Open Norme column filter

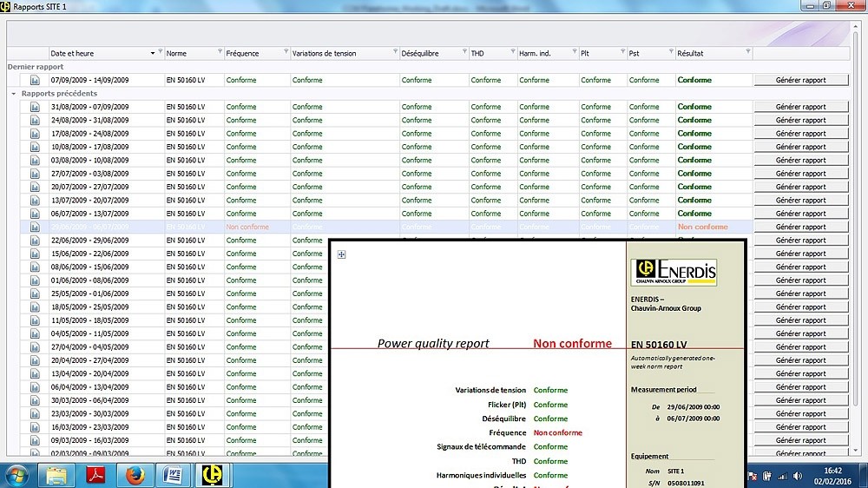[220, 51]
